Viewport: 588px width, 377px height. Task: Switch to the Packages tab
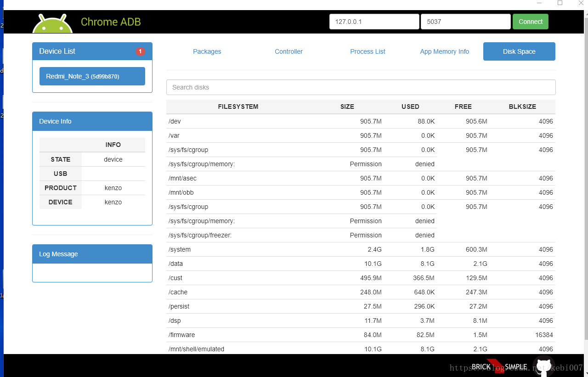click(x=207, y=51)
